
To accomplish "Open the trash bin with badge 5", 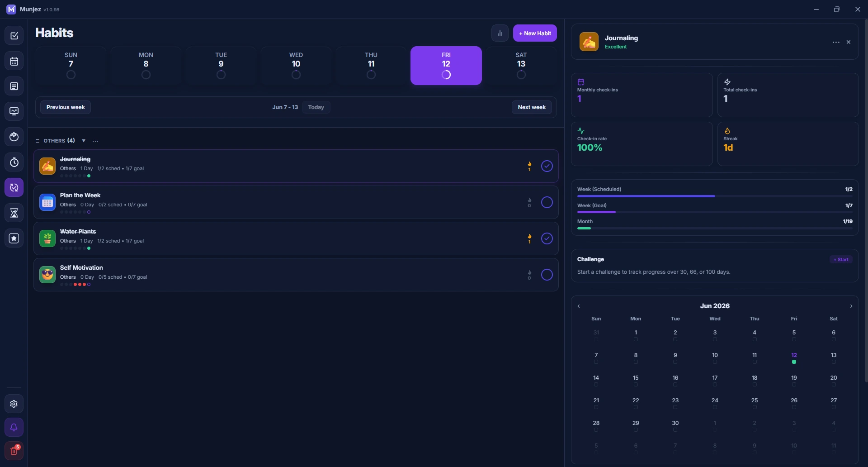I will point(14,451).
